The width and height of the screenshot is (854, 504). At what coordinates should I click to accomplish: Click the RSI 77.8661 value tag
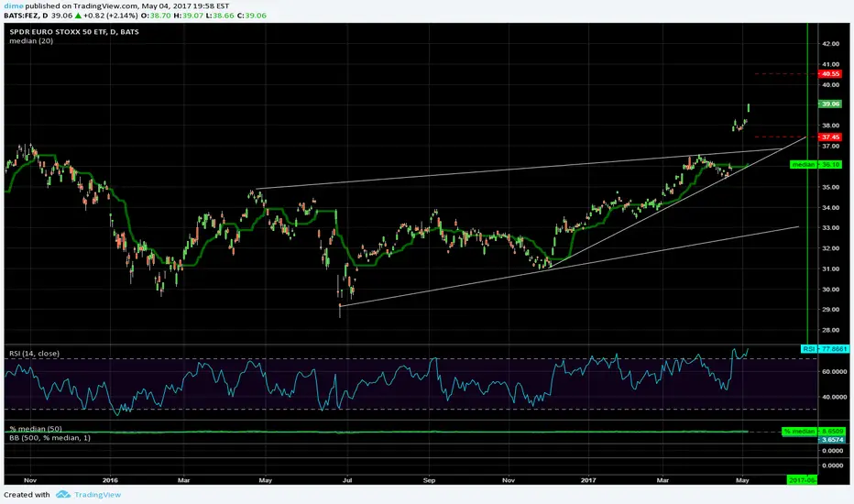pos(825,349)
